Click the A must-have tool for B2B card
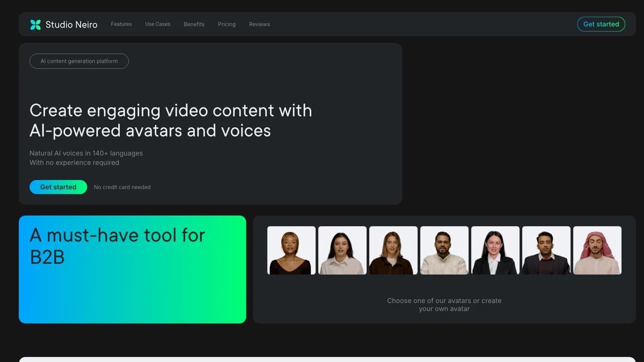 click(132, 269)
